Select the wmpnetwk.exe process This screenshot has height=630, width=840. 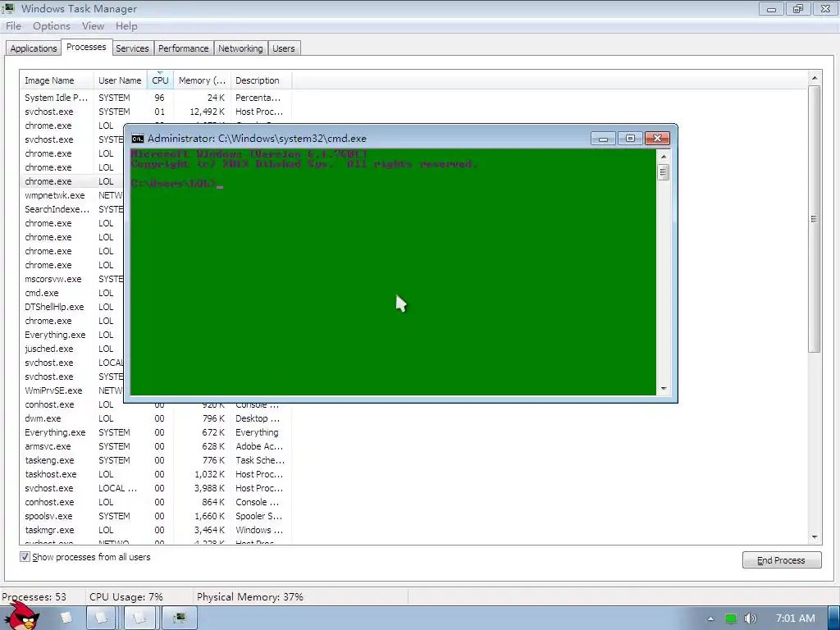point(55,195)
